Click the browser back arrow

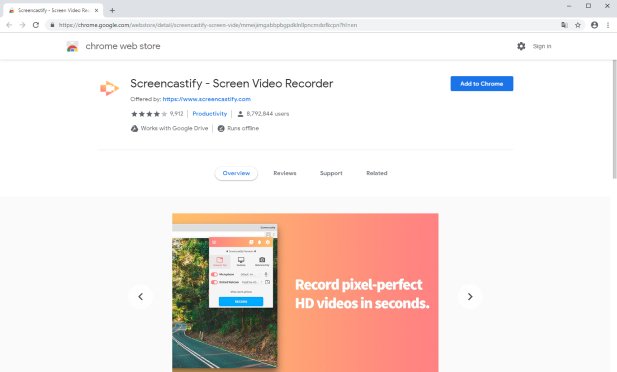[9, 25]
